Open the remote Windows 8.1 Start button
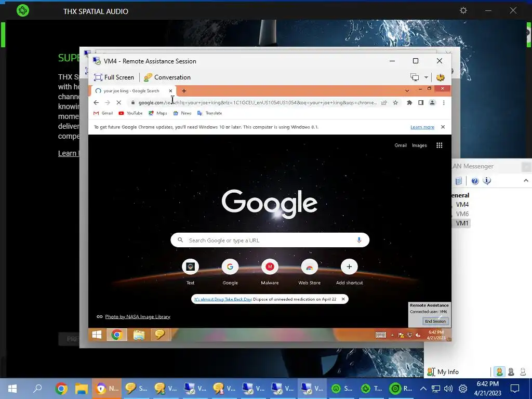This screenshot has width=532, height=399. (x=97, y=335)
